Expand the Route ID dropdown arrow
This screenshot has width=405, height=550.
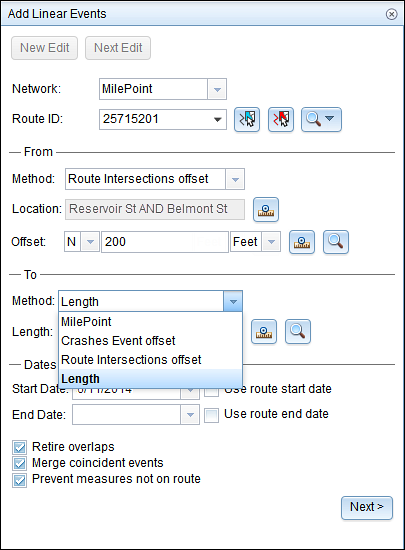[x=217, y=120]
